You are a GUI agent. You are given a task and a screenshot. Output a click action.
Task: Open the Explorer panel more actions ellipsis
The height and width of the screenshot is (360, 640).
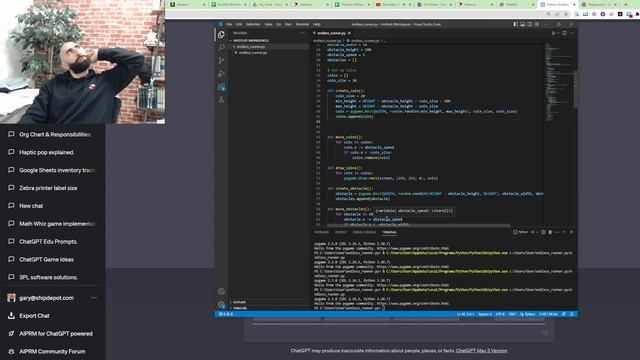(x=302, y=33)
